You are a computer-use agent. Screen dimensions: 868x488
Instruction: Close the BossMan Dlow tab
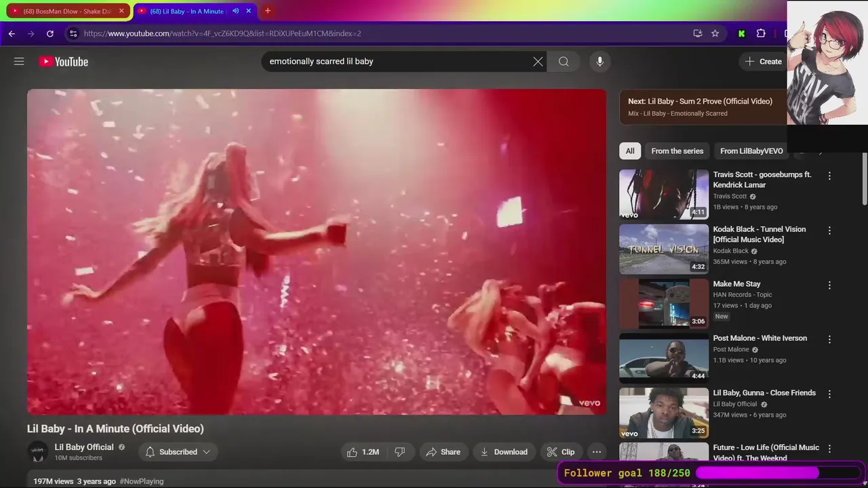click(121, 11)
